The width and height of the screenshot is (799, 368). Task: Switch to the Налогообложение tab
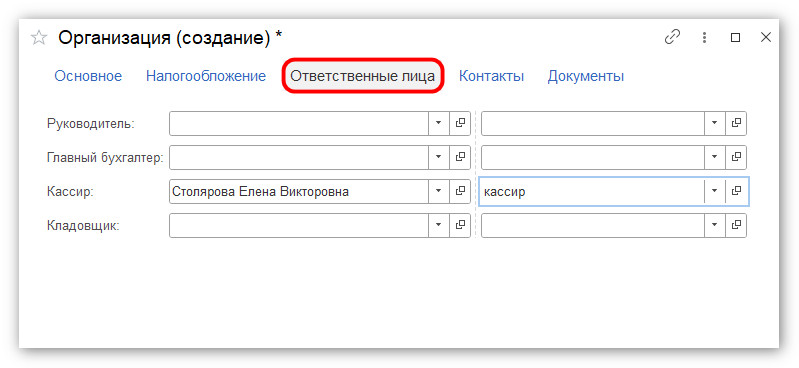[x=206, y=76]
